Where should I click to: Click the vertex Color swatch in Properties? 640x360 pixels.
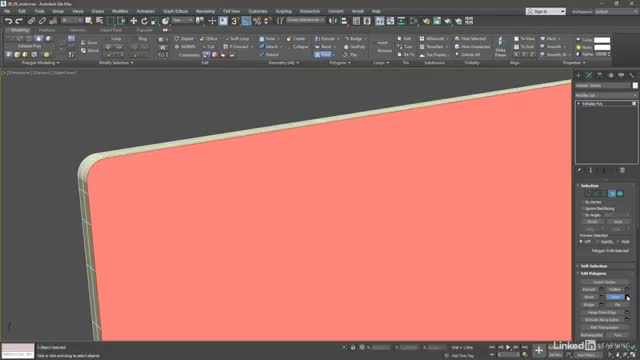click(x=602, y=40)
